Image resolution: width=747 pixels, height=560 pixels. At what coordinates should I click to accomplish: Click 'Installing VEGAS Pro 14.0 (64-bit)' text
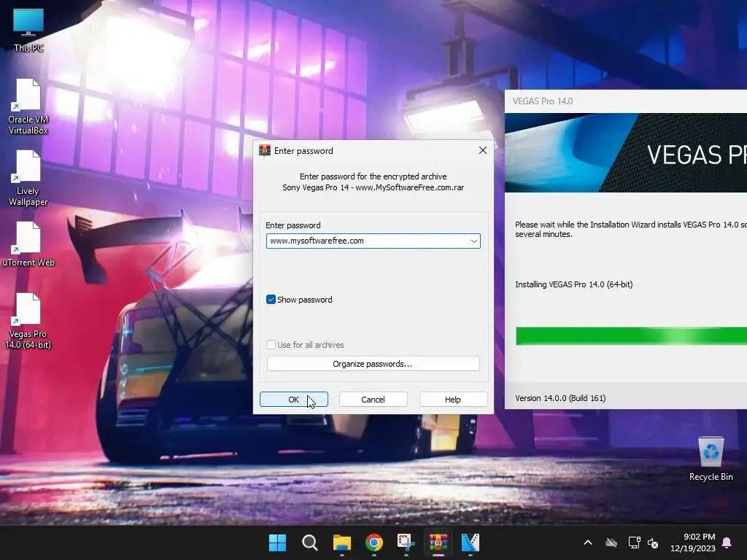tap(573, 284)
